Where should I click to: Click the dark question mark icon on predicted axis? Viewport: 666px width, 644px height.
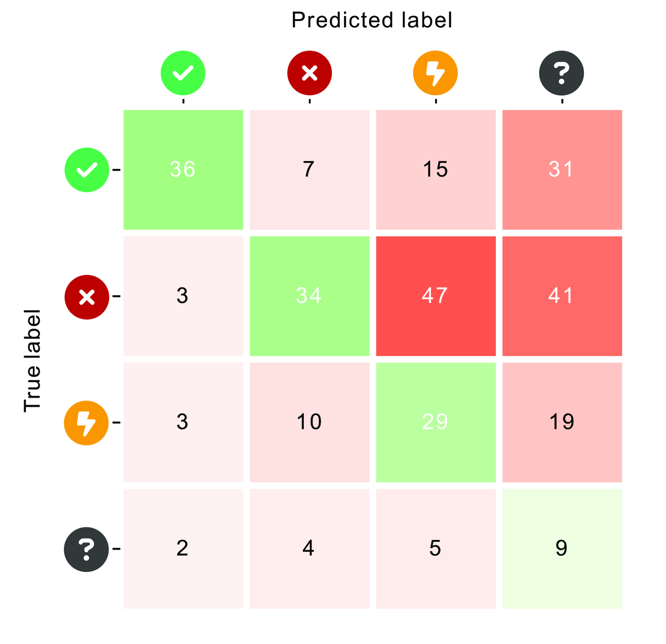click(x=562, y=73)
